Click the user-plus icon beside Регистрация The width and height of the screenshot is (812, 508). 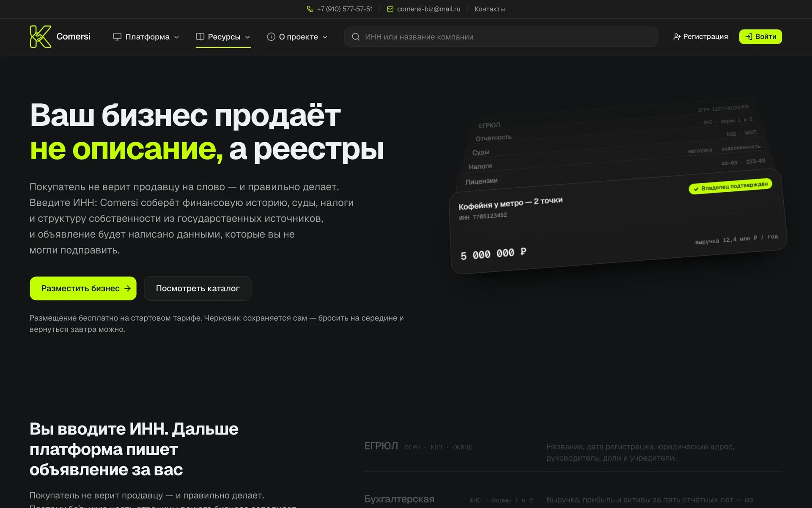click(x=677, y=37)
